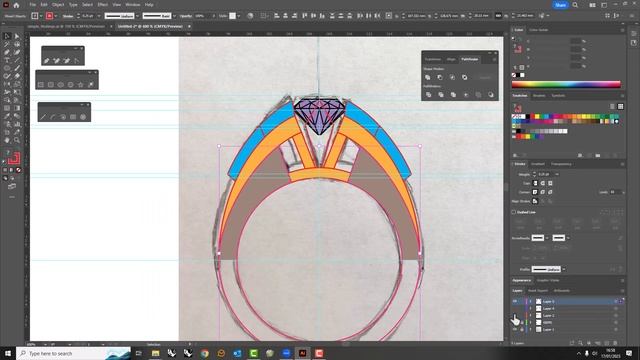This screenshot has width=640, height=360.
Task: Select the Arc tool in floating line panel
Action: pos(53,117)
